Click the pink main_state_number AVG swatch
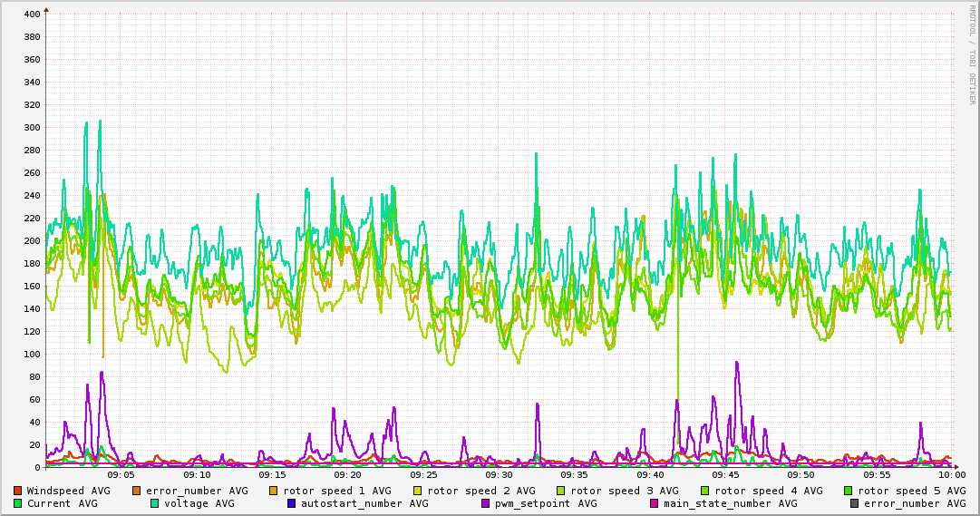 click(655, 503)
